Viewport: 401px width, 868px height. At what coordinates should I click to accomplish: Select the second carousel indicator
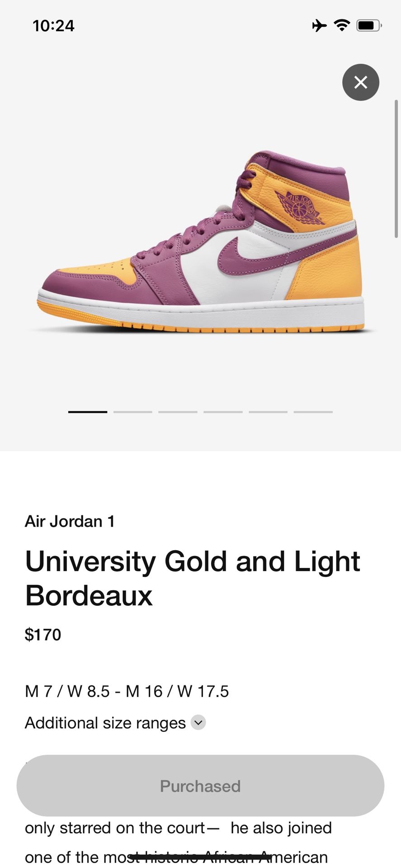pos(132,412)
